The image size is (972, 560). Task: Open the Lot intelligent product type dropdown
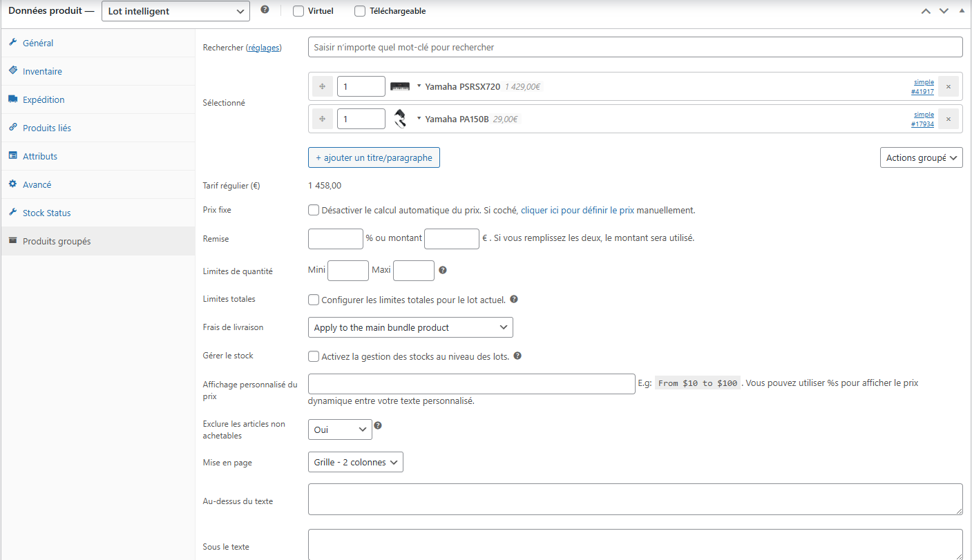175,11
